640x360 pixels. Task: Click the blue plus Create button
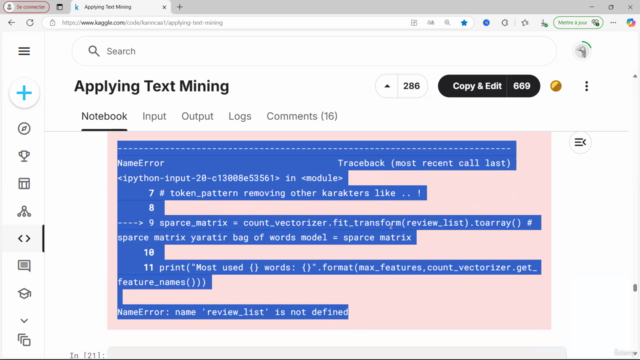(x=24, y=93)
